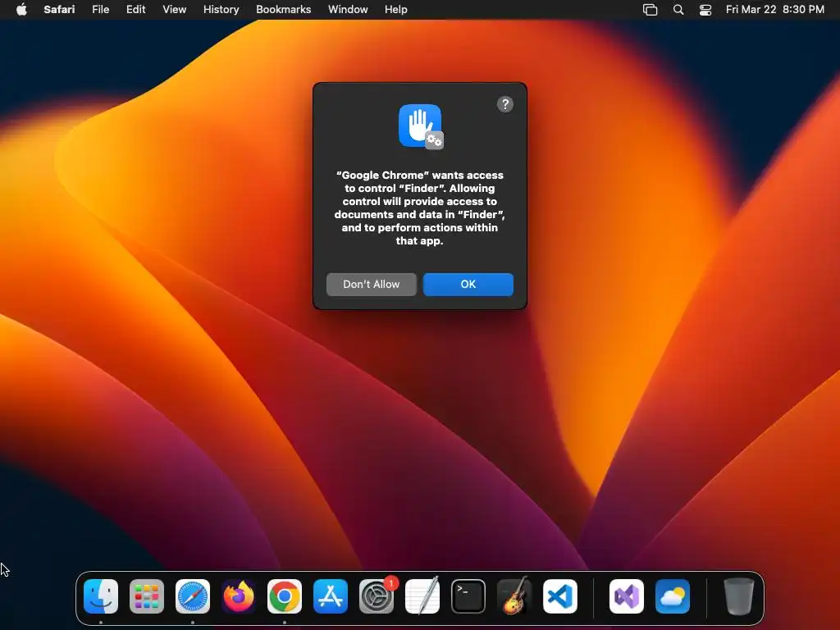Launch Visual Studio Code from Dock
Screen dimensions: 840x630
click(560, 596)
